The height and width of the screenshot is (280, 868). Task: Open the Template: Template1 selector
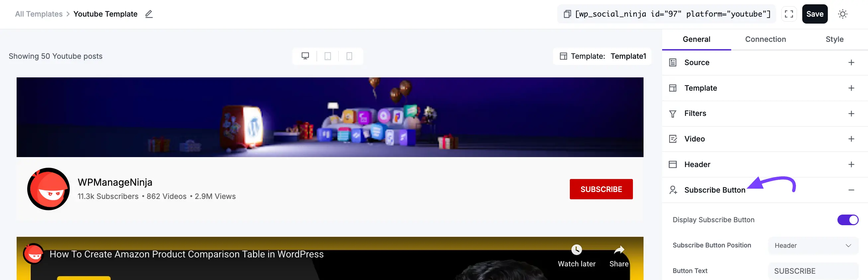(x=602, y=56)
